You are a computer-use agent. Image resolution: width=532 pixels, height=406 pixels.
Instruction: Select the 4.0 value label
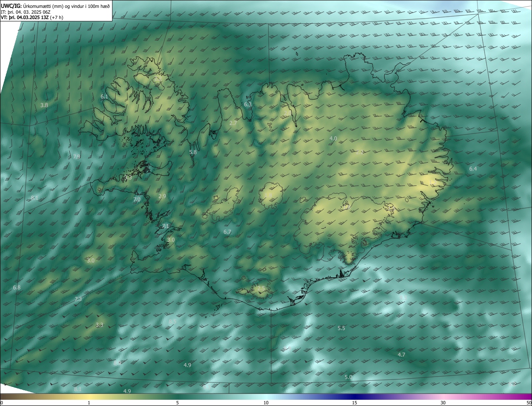333,138
